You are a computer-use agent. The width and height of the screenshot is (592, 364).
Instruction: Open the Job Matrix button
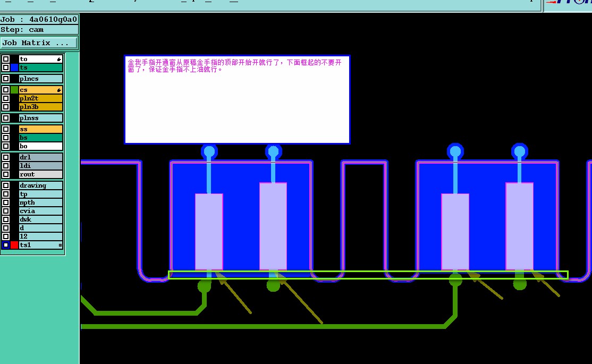coord(39,43)
